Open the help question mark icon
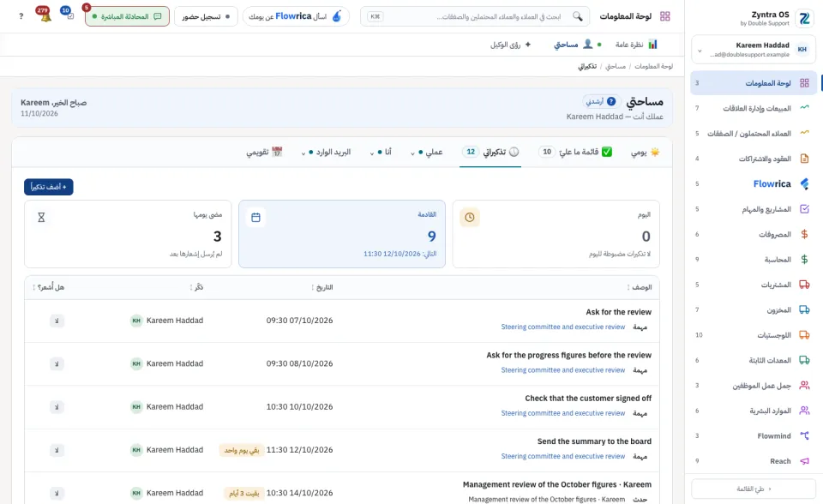The image size is (823, 504). pyautogui.click(x=21, y=16)
